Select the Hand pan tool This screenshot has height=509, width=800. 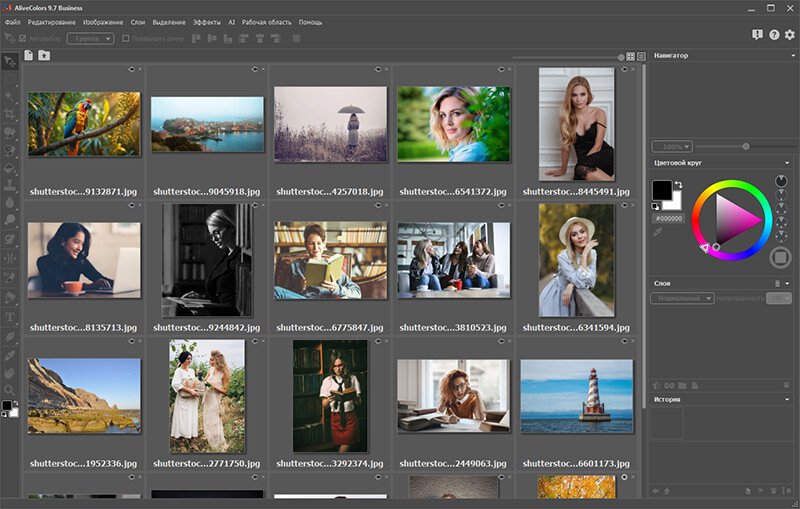pyautogui.click(x=9, y=372)
